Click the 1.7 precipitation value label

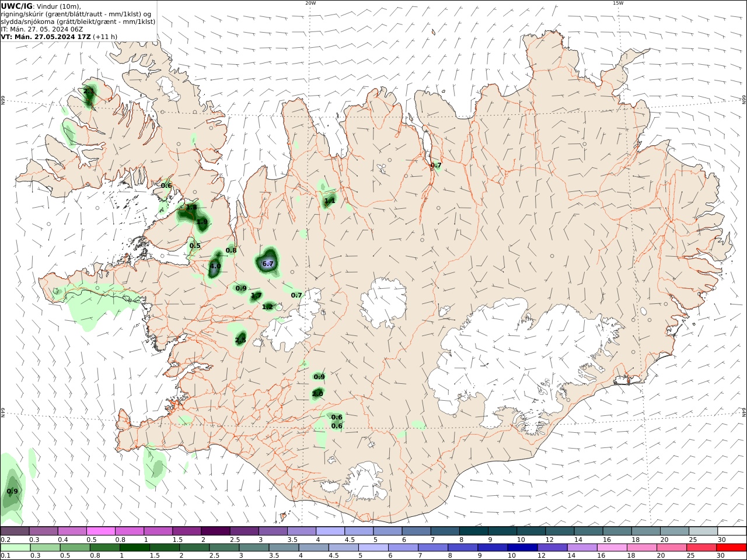[x=256, y=295]
